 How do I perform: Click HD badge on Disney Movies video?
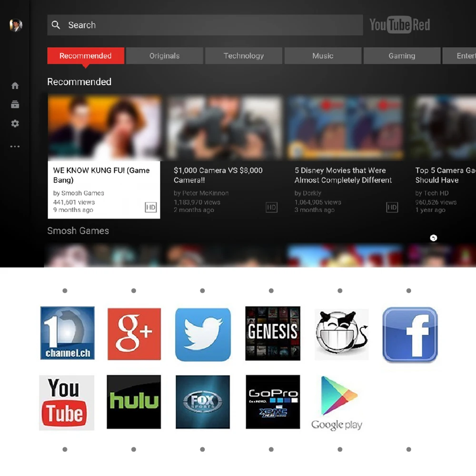click(392, 208)
